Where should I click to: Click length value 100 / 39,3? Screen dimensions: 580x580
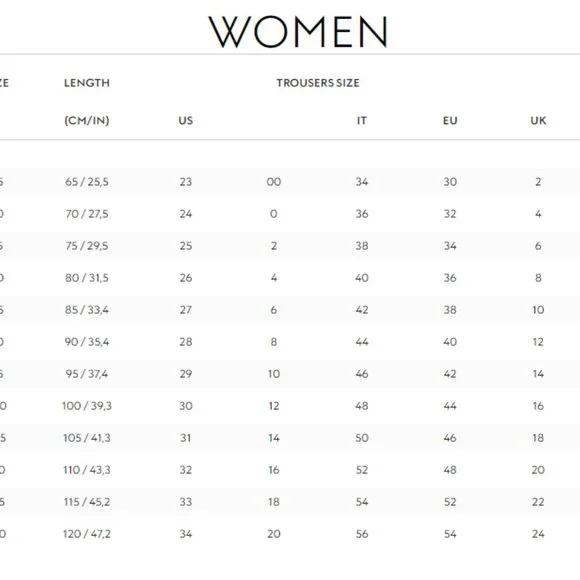coord(87,406)
